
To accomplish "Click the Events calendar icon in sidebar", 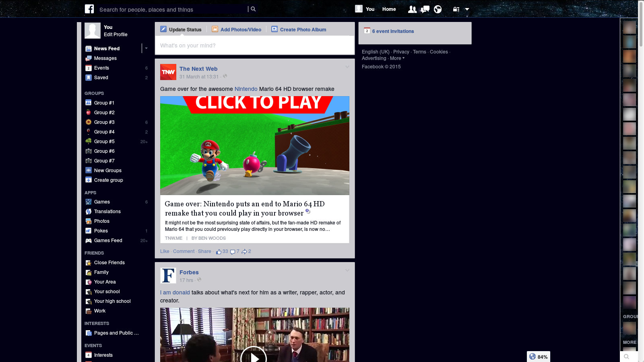I will pyautogui.click(x=89, y=68).
